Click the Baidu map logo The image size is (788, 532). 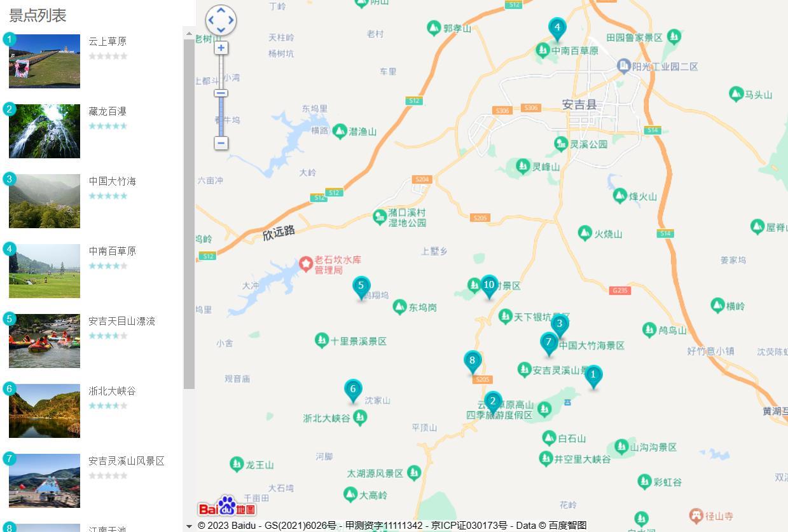point(226,507)
